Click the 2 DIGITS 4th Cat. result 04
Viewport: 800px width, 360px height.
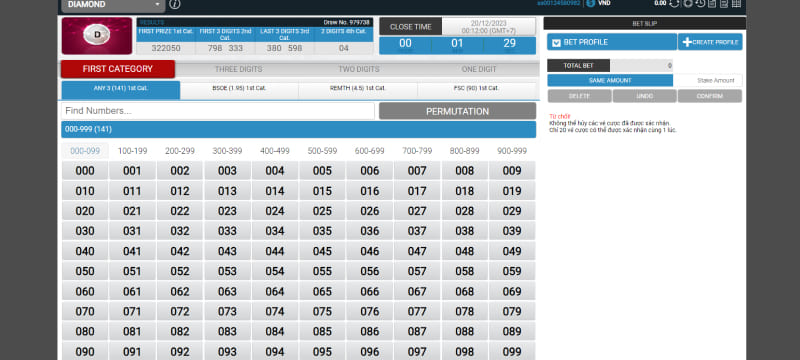[344, 48]
